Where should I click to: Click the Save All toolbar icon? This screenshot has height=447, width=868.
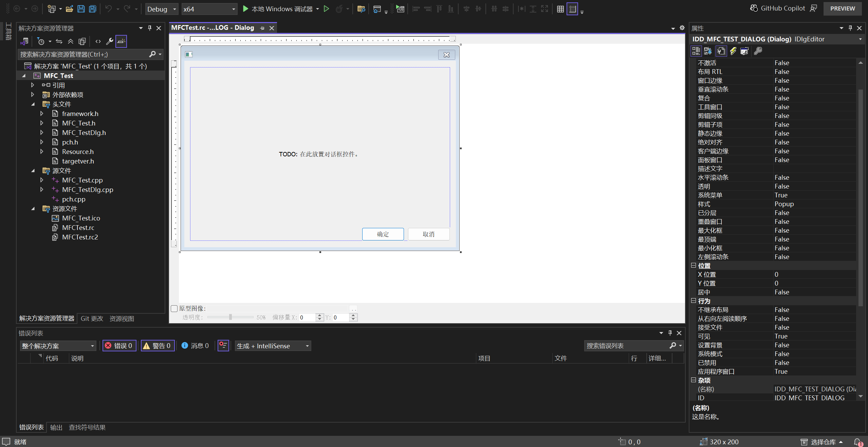pos(92,9)
